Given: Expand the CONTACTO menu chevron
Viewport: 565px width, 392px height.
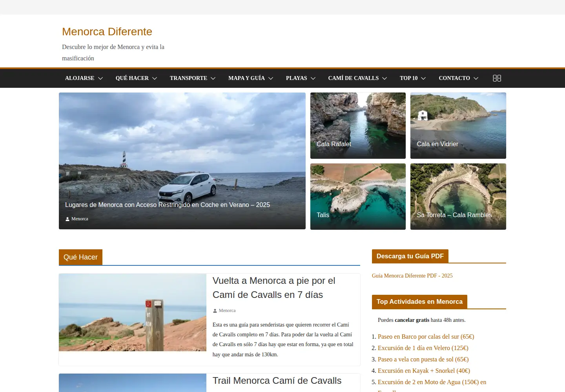Looking at the screenshot, I should click(x=476, y=78).
